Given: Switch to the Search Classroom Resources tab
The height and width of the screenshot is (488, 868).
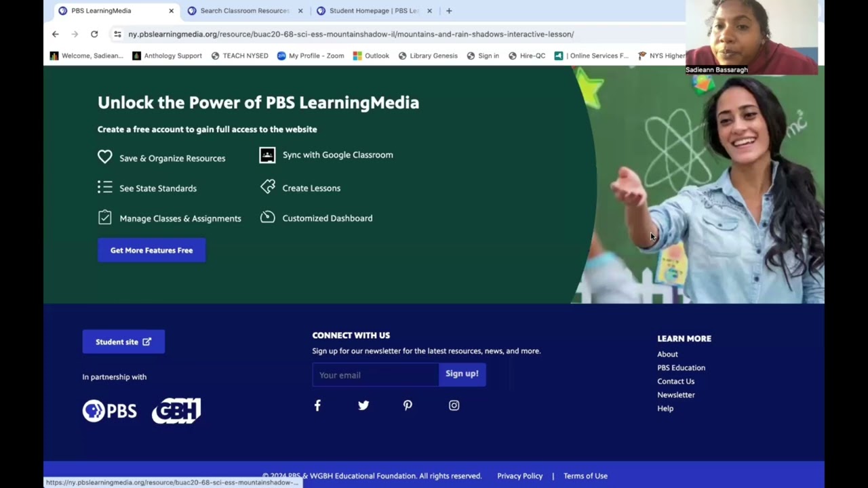Looking at the screenshot, I should point(245,11).
